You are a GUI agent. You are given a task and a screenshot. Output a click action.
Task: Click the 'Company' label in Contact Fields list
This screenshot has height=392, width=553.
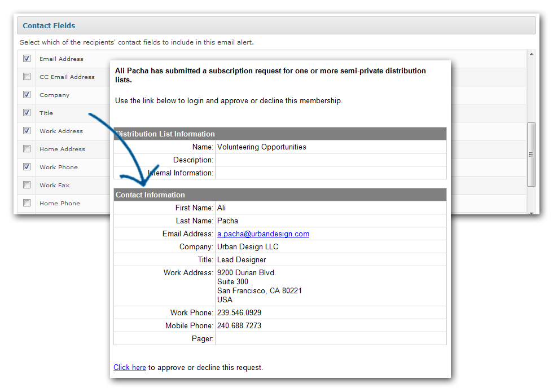[x=54, y=95]
